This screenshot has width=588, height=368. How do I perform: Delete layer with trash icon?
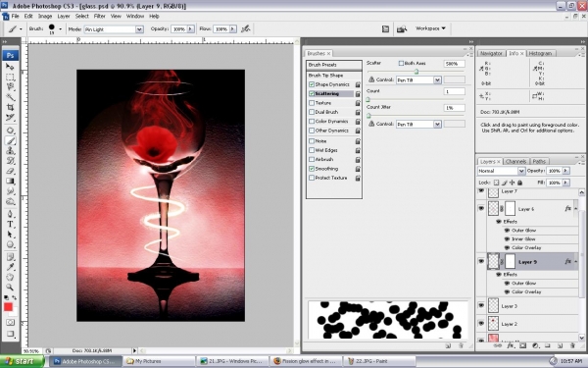[x=572, y=345]
